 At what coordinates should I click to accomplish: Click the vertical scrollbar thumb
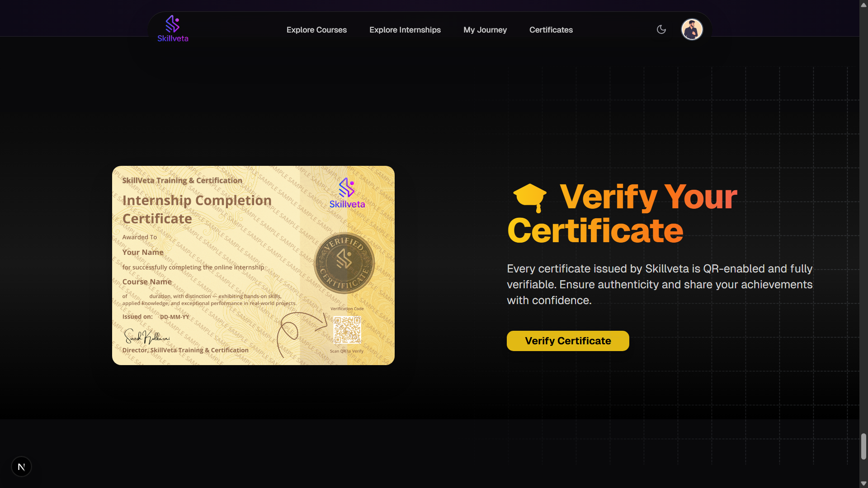(863, 446)
